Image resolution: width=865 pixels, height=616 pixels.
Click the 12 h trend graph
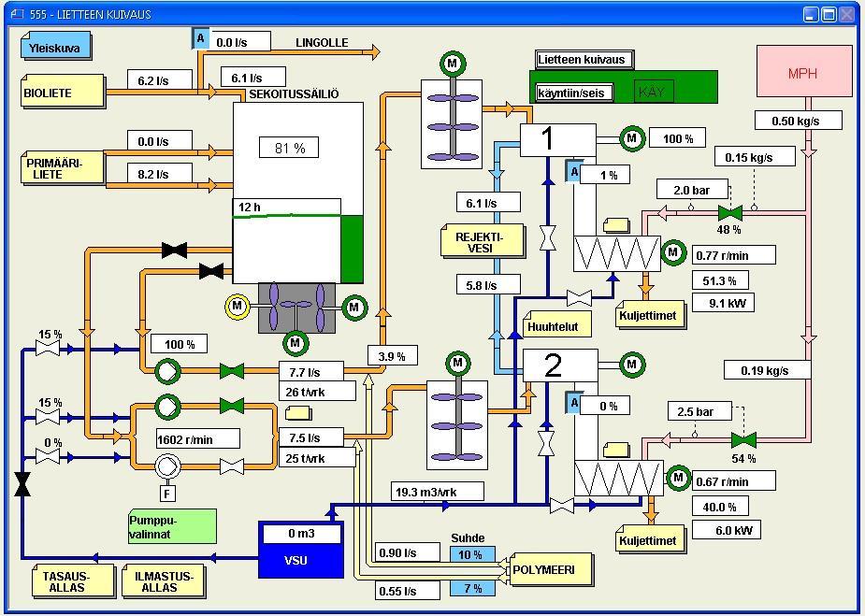click(x=286, y=241)
